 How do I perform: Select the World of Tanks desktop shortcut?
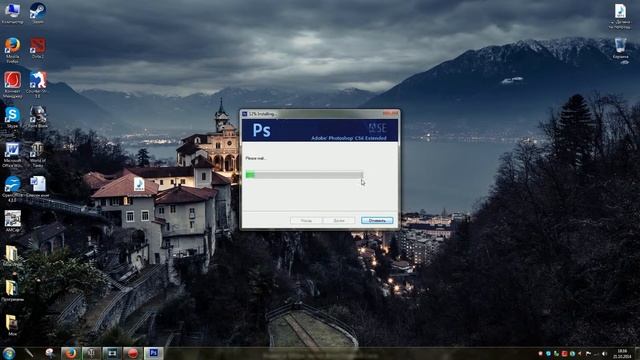(x=38, y=154)
